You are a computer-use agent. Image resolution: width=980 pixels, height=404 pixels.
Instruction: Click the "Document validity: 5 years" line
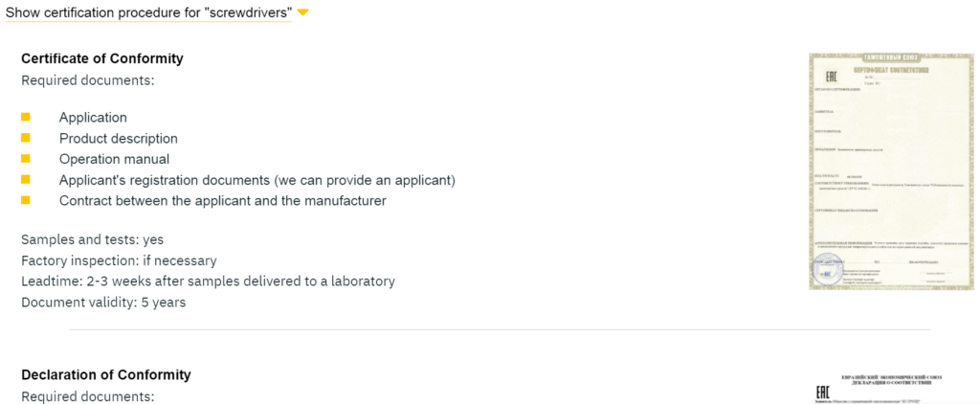tap(103, 303)
